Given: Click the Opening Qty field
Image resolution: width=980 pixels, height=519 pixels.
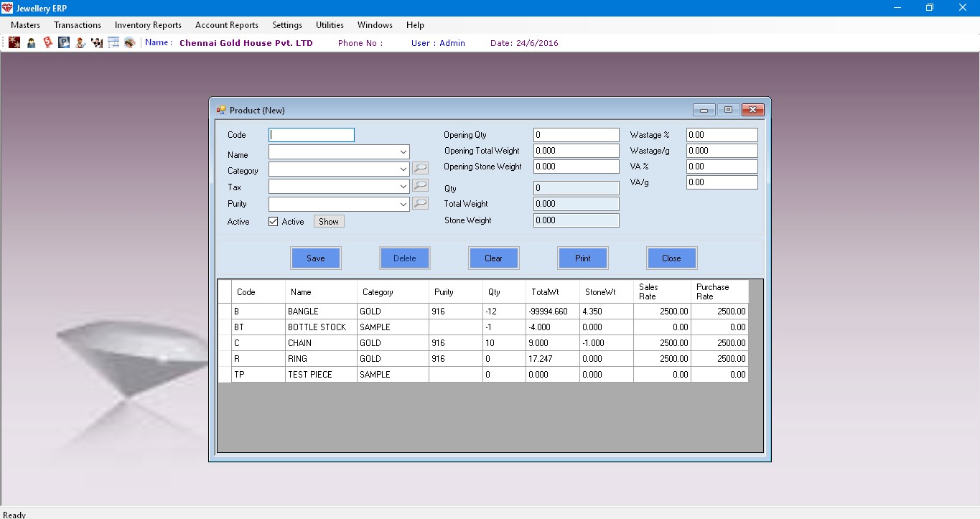Looking at the screenshot, I should 577,135.
